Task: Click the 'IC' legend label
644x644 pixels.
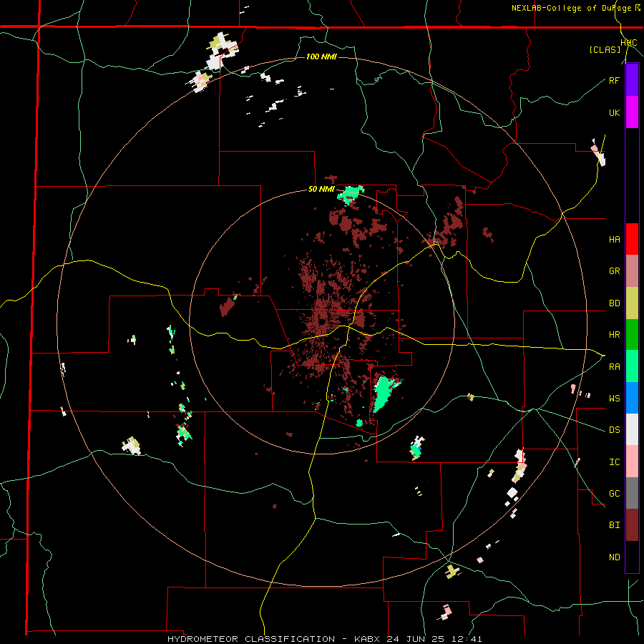Action: (x=614, y=462)
